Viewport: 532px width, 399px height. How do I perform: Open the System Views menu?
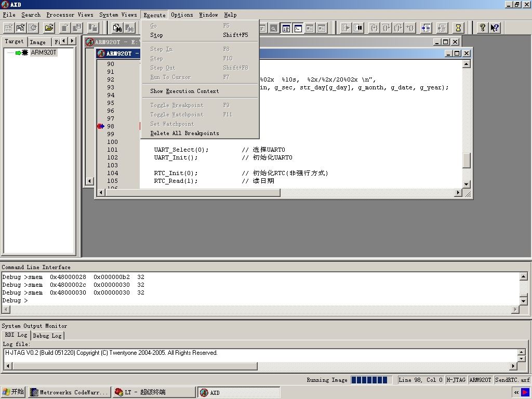[118, 15]
